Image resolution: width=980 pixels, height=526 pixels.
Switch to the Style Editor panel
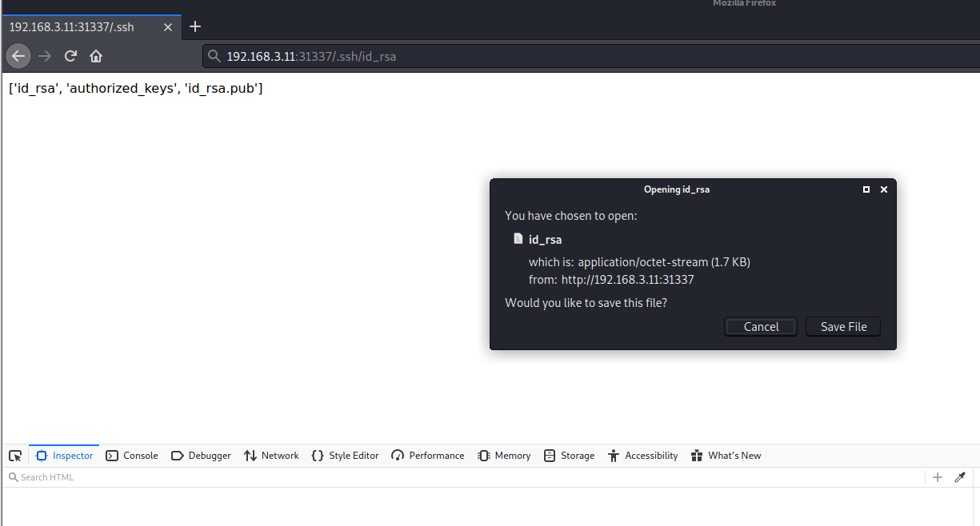pos(345,455)
